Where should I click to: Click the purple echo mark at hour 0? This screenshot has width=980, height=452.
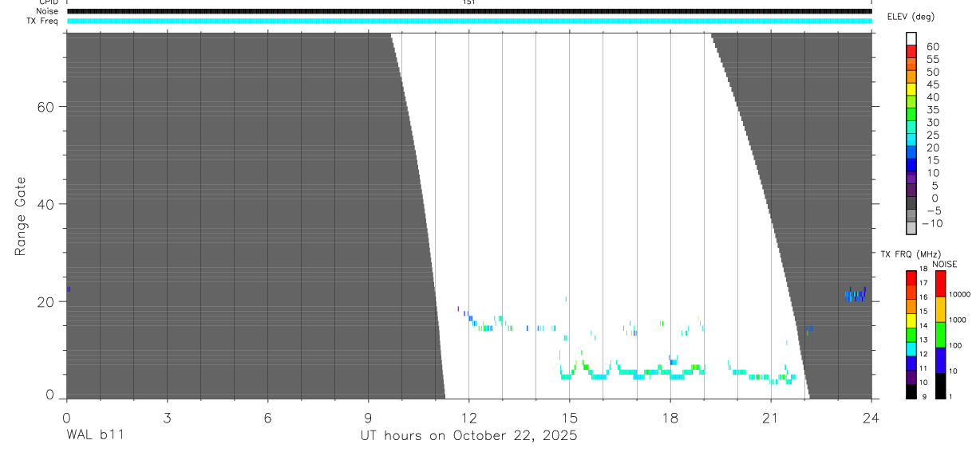click(x=69, y=289)
